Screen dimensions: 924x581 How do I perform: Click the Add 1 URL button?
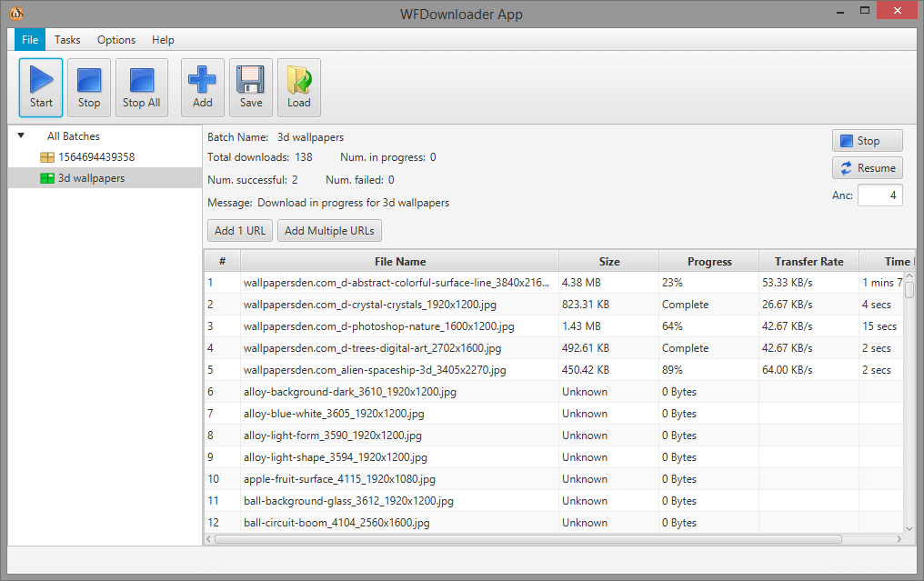point(240,231)
